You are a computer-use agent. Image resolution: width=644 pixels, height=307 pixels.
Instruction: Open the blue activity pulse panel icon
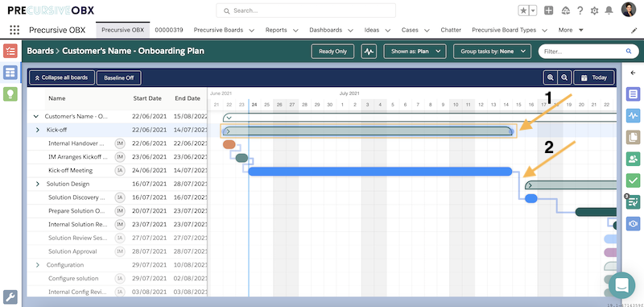click(x=633, y=115)
